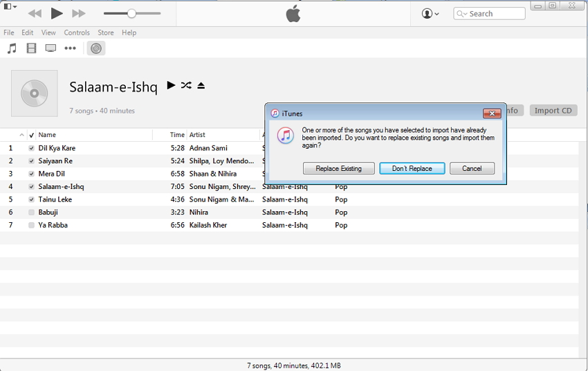Expand the account user dropdown
Screen dimensions: 588x371
pyautogui.click(x=430, y=14)
